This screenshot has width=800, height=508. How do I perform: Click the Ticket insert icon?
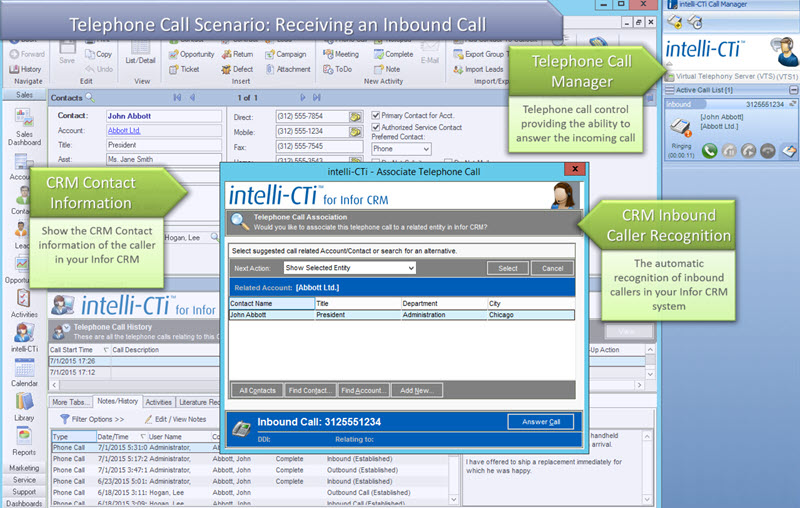[184, 69]
